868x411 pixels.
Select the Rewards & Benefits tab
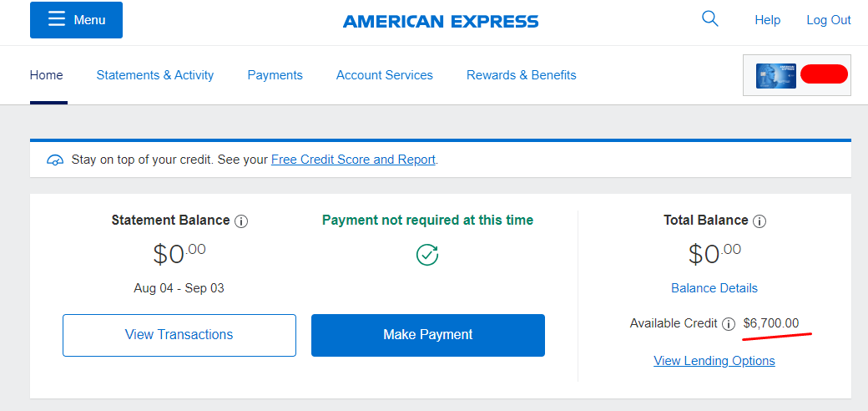pyautogui.click(x=522, y=75)
